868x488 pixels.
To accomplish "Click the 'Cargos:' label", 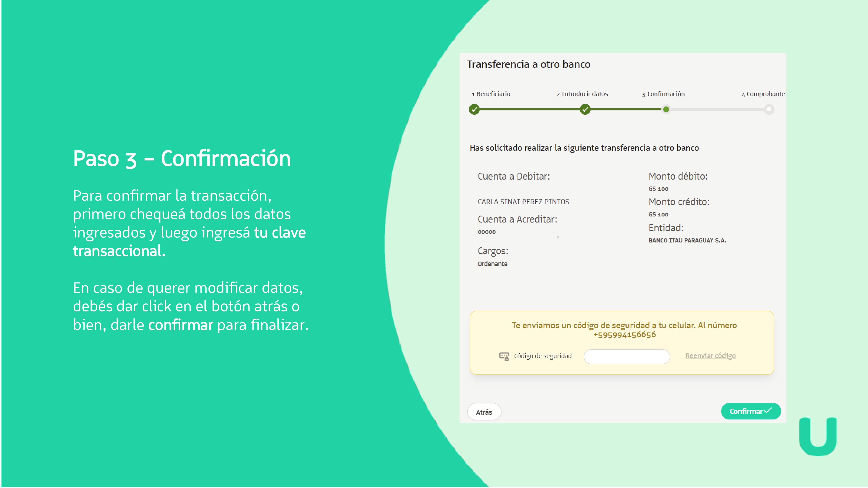I will click(493, 251).
